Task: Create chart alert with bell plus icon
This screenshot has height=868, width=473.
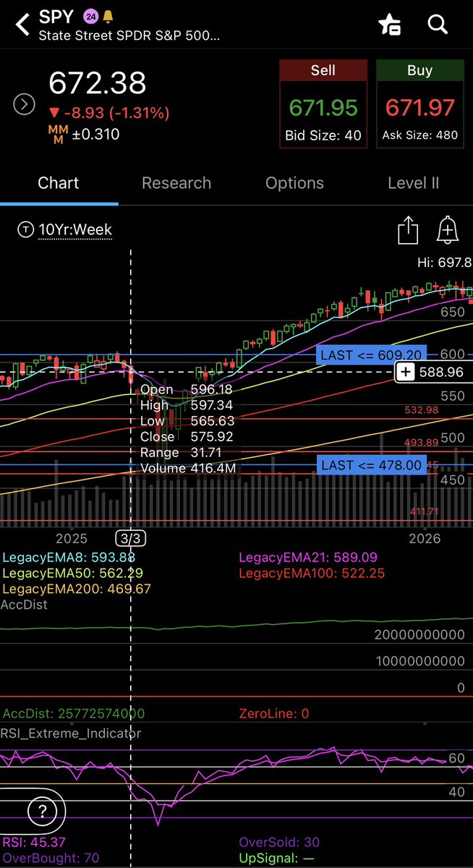Action: pos(448,230)
